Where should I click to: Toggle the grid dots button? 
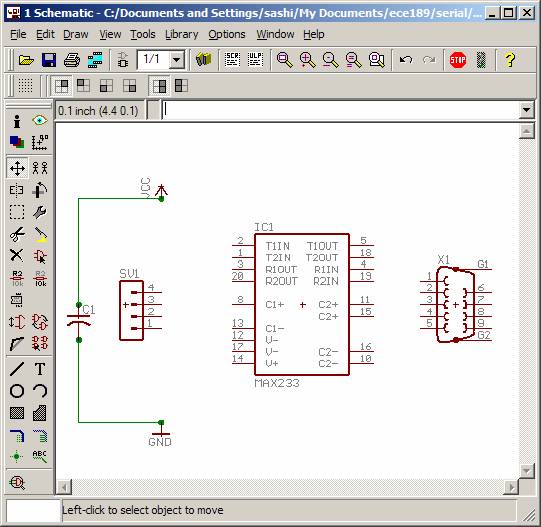pos(25,86)
